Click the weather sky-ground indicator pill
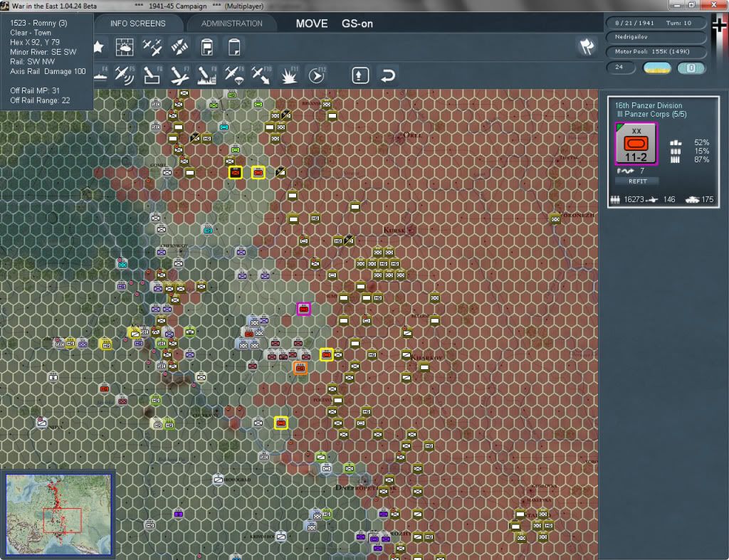This screenshot has width=729, height=560. click(656, 68)
